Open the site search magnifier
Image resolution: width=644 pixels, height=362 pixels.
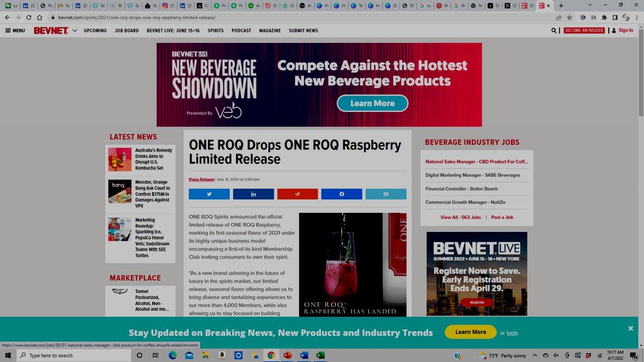553,30
